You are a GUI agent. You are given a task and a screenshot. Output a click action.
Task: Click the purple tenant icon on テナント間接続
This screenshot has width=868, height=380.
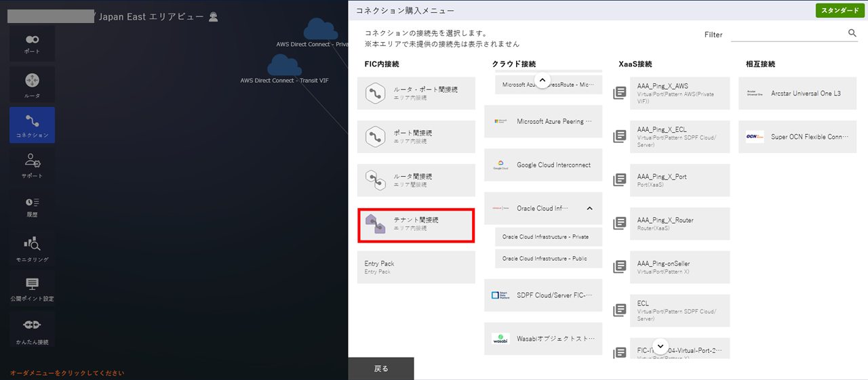tap(375, 224)
